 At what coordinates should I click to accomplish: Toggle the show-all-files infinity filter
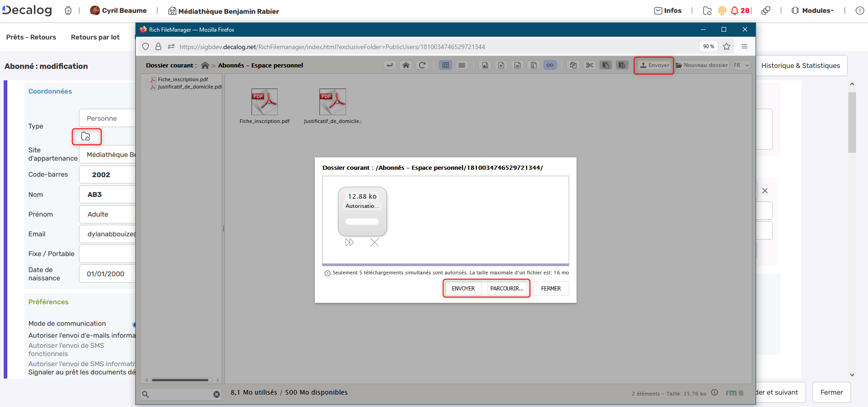(x=550, y=65)
